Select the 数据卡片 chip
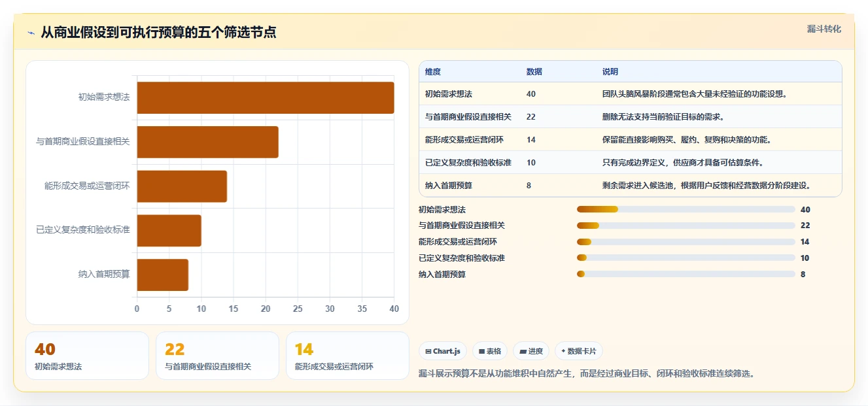The height and width of the screenshot is (406, 868). click(579, 351)
